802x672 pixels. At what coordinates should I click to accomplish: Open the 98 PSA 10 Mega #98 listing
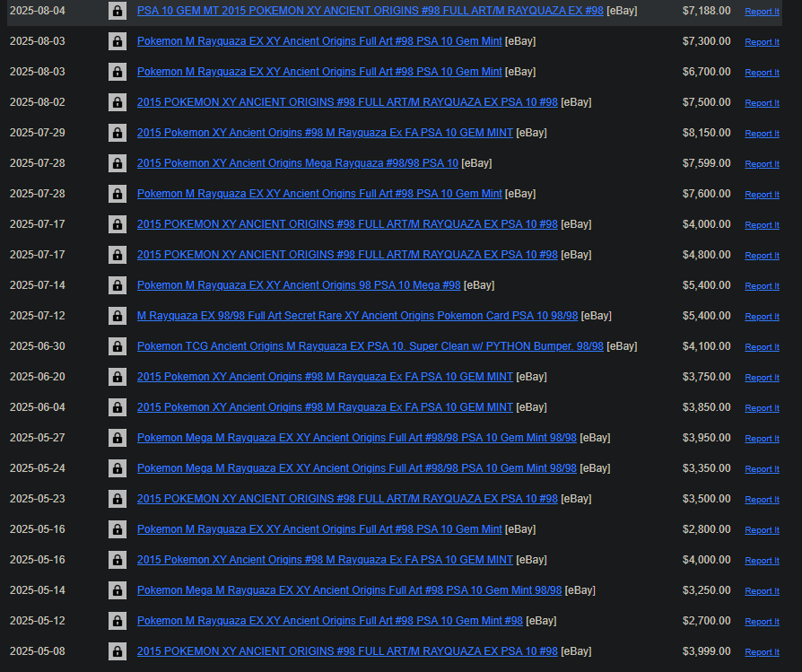299,285
